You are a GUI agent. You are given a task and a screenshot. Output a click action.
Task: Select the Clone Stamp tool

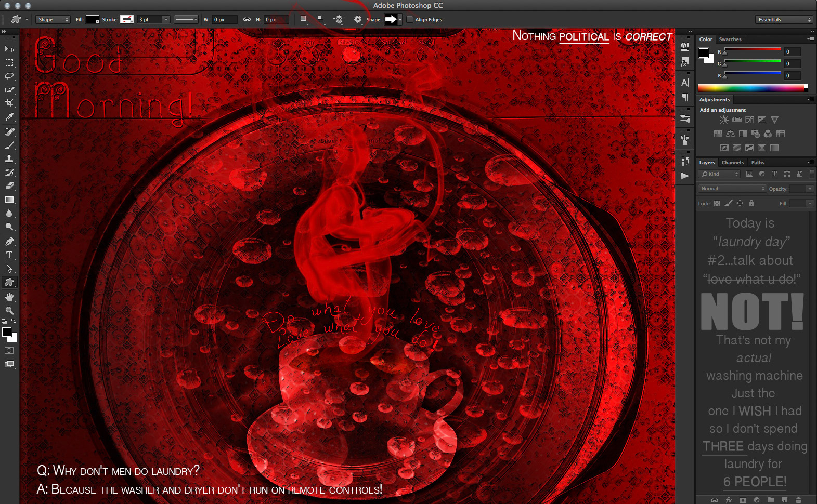(9, 159)
